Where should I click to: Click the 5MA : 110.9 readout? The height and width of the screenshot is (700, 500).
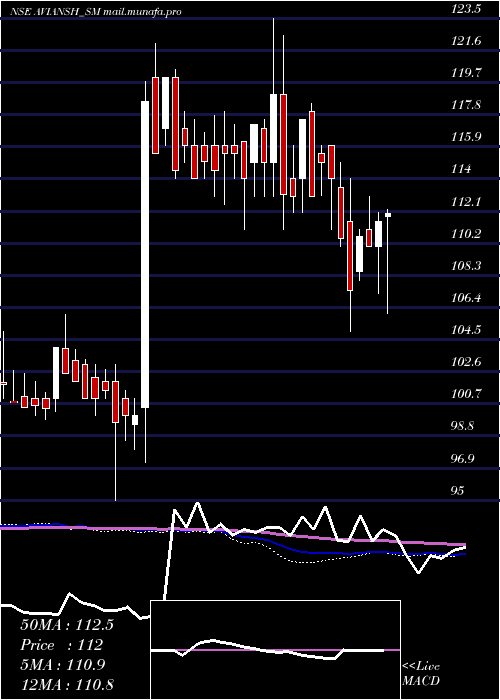(62, 665)
